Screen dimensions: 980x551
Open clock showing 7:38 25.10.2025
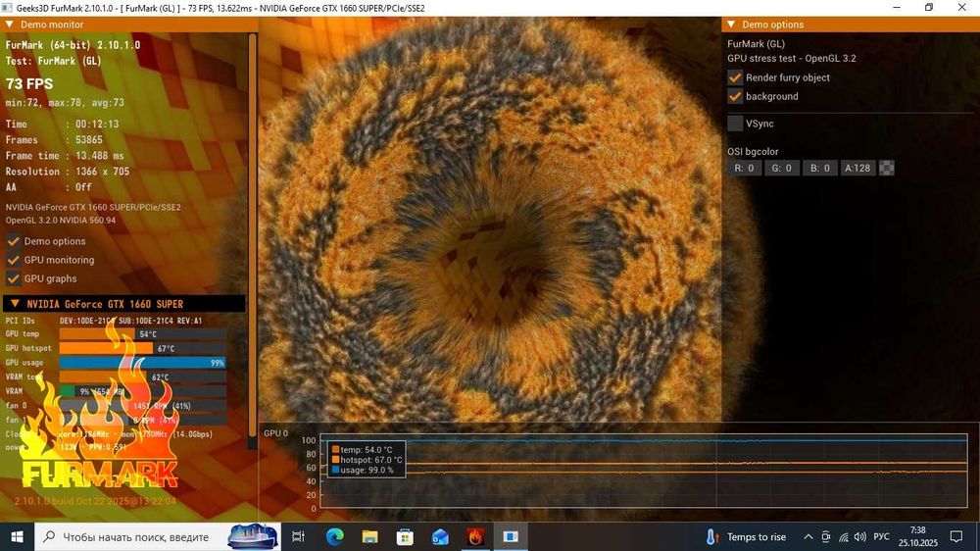click(917, 536)
